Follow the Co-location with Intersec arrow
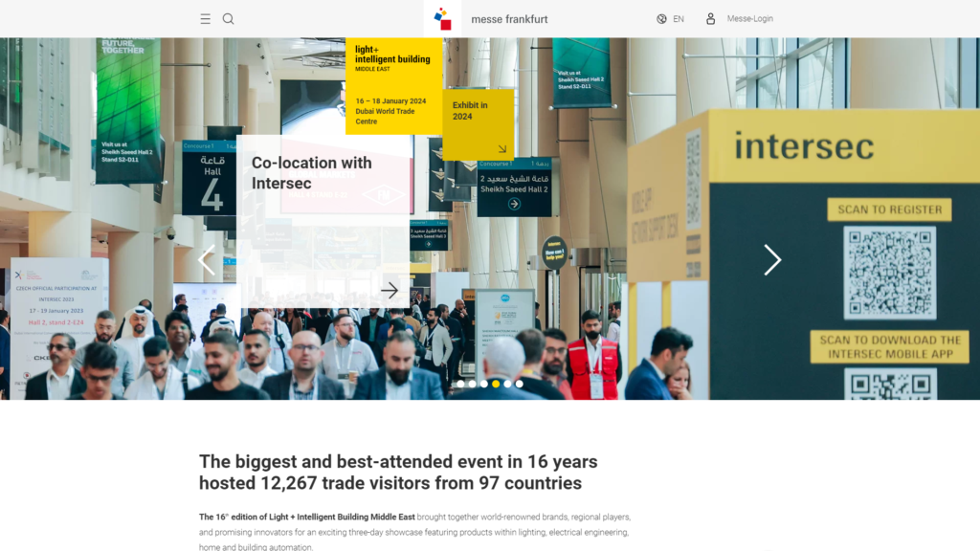 click(390, 290)
